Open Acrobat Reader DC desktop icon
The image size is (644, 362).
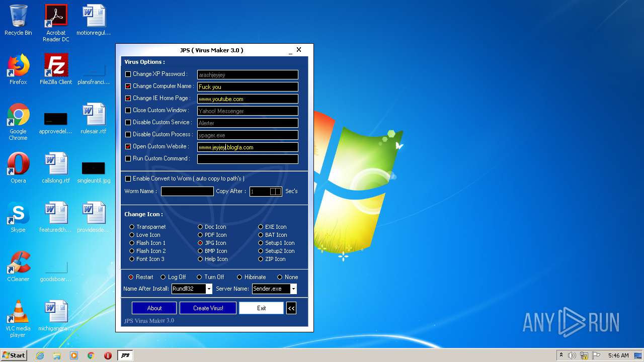(56, 23)
